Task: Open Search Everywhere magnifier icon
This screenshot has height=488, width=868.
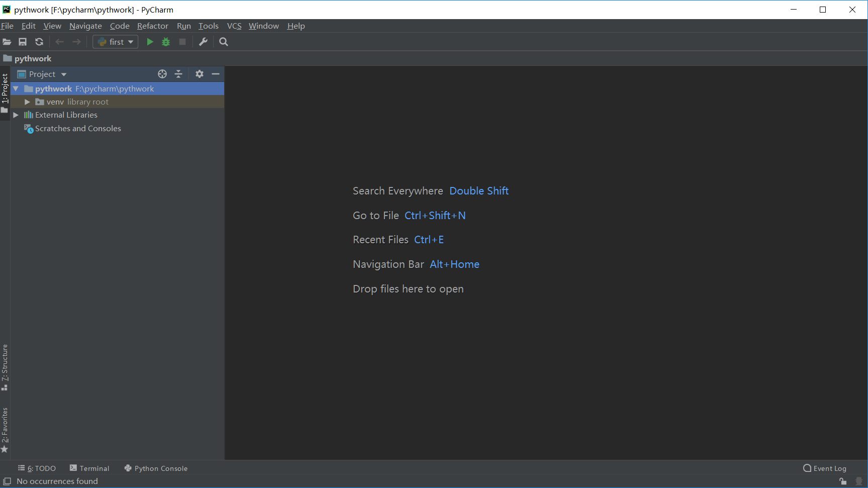Action: click(224, 42)
